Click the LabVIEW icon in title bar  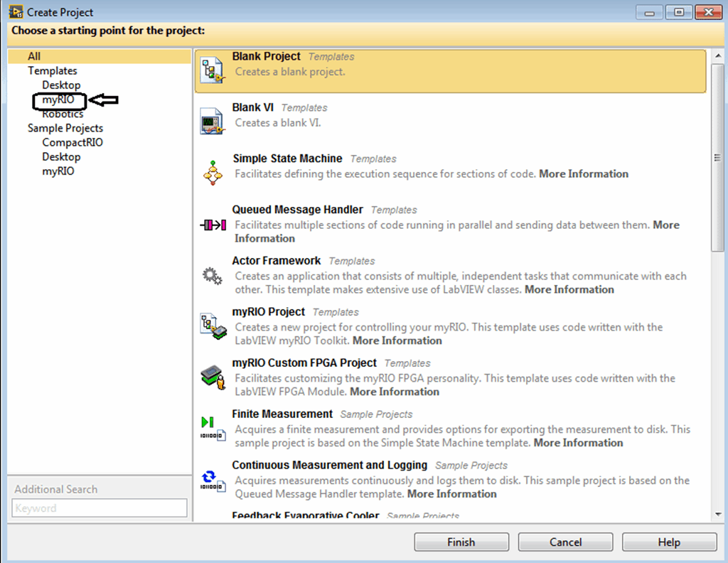(x=16, y=12)
